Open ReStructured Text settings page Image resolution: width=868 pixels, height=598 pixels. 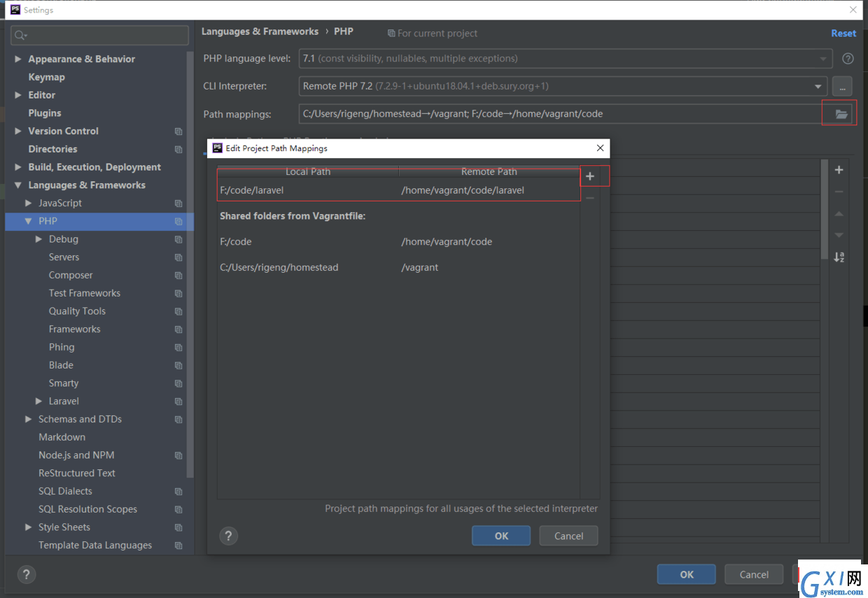[77, 474]
